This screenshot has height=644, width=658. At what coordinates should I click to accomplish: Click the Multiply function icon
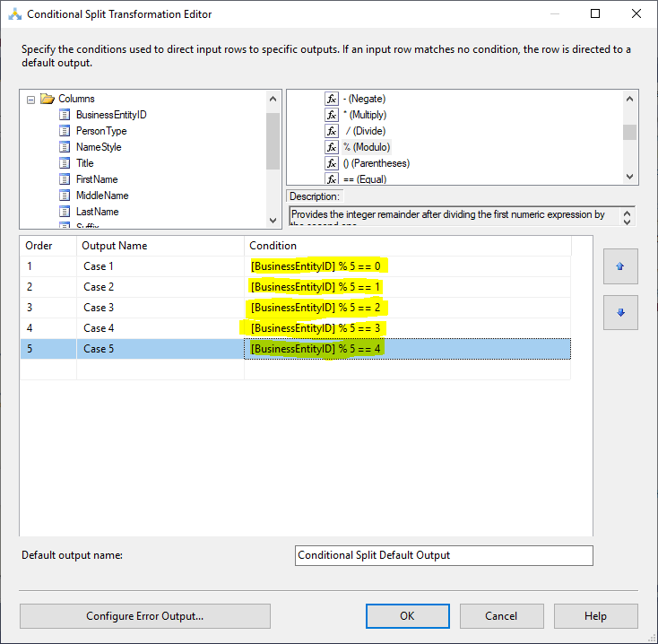tap(332, 115)
